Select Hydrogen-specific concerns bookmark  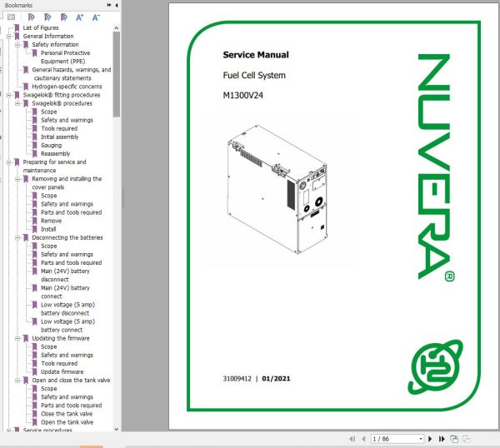pyautogui.click(x=67, y=87)
